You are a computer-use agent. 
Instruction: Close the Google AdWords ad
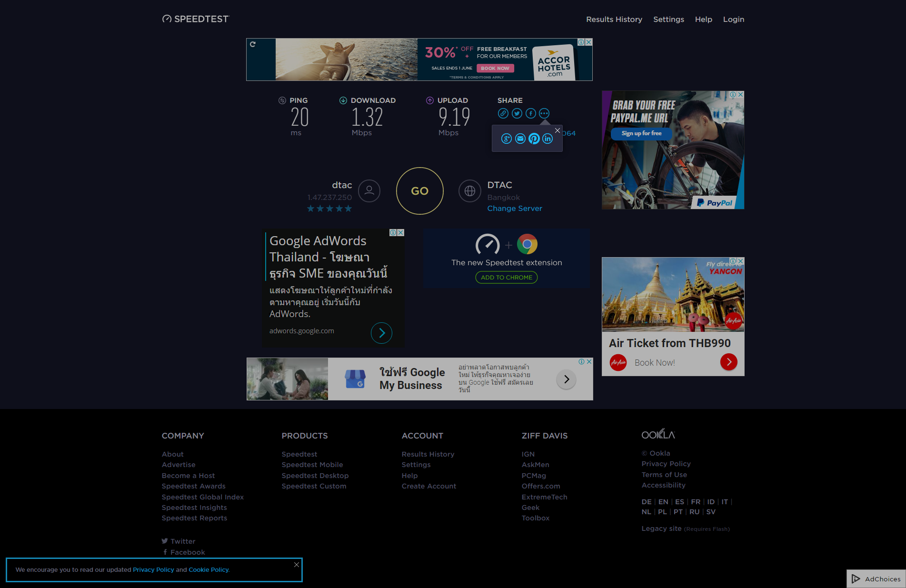(x=401, y=233)
